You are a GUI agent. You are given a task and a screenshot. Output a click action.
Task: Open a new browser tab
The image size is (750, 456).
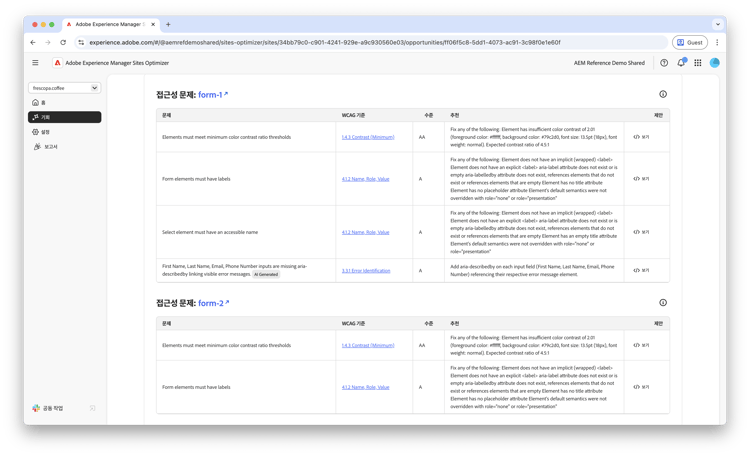click(168, 24)
